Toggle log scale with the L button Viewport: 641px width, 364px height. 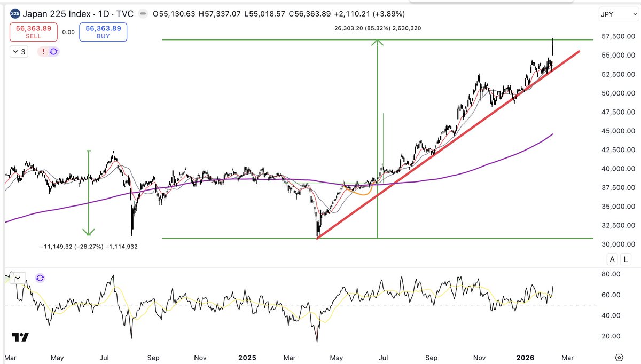(x=625, y=259)
